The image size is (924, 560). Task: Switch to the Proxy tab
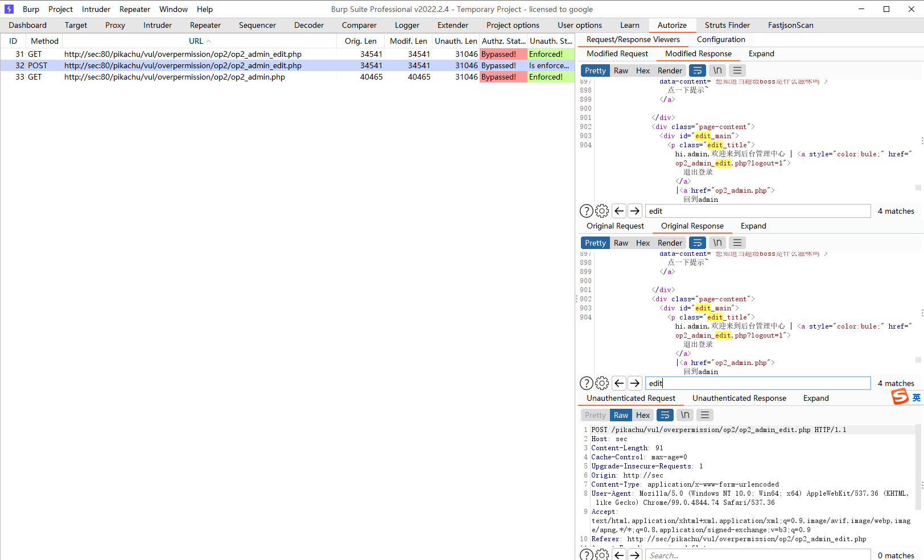tap(115, 25)
